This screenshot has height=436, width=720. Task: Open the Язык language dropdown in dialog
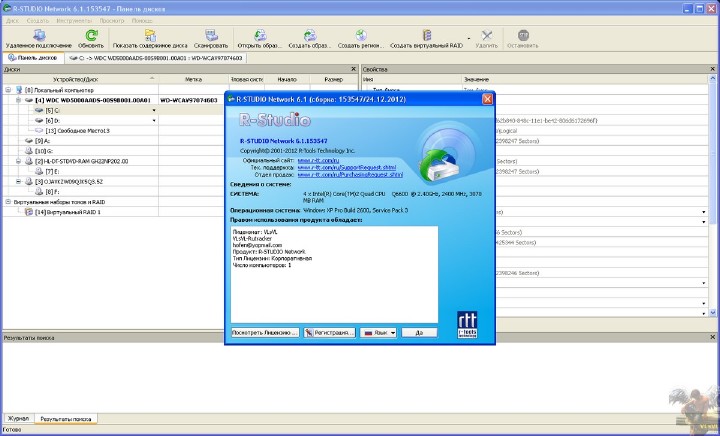click(378, 332)
